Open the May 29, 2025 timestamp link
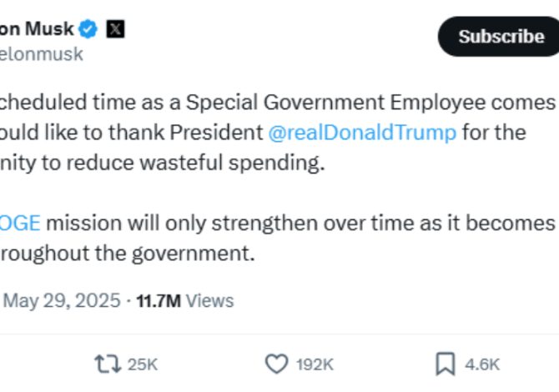Viewport: 559px width, 392px height. pos(63,300)
